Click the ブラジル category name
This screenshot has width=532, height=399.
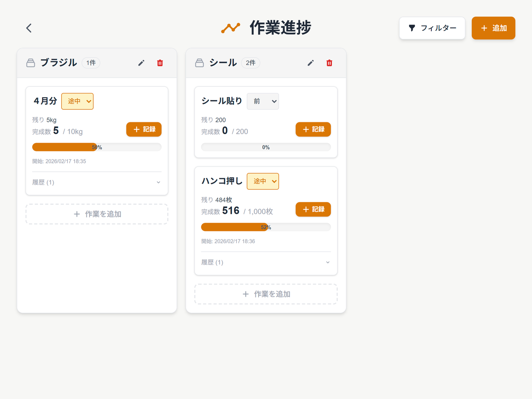pyautogui.click(x=59, y=63)
